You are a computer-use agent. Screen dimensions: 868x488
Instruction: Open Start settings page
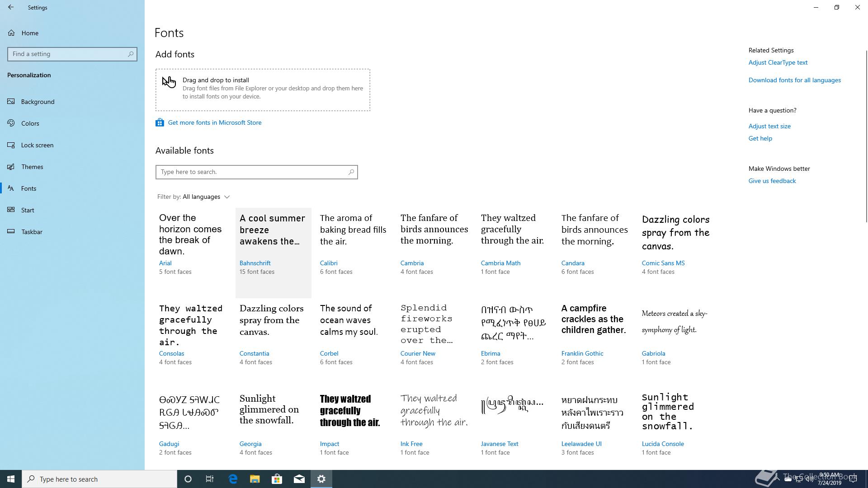[72, 210]
